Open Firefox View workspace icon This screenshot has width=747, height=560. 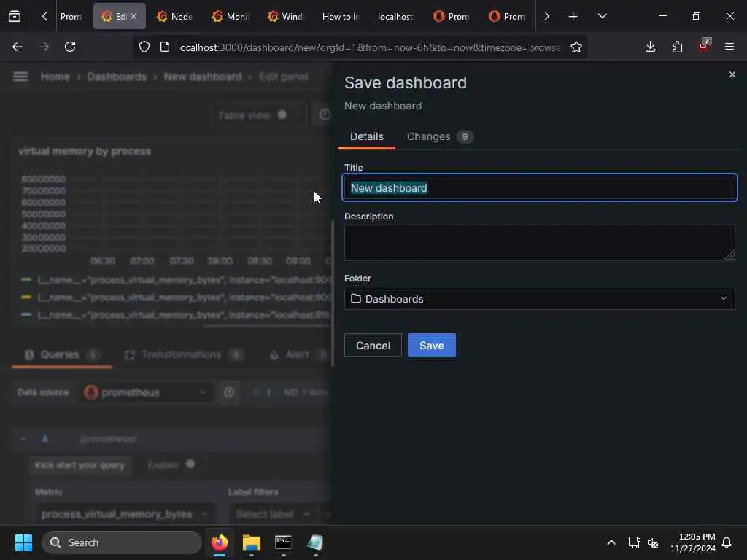15,17
